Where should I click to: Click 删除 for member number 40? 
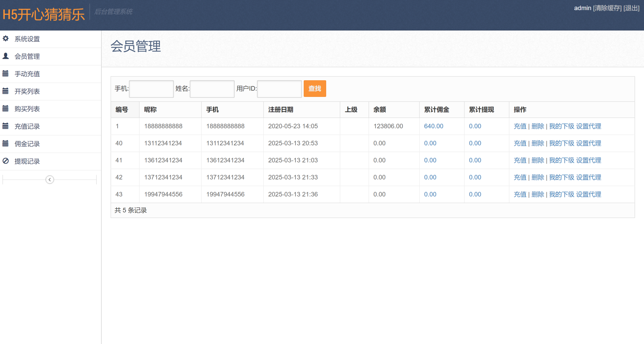click(x=537, y=143)
